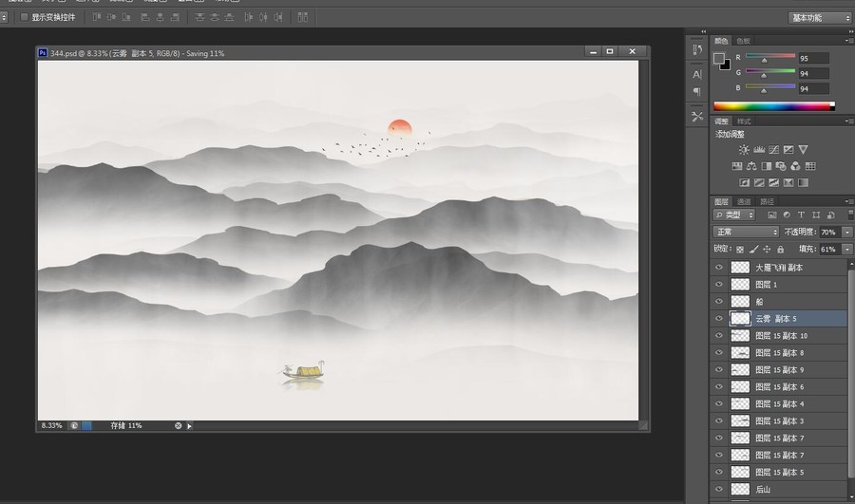This screenshot has width=855, height=504.
Task: Add a Brightness/Contrast adjustment
Action: [744, 149]
